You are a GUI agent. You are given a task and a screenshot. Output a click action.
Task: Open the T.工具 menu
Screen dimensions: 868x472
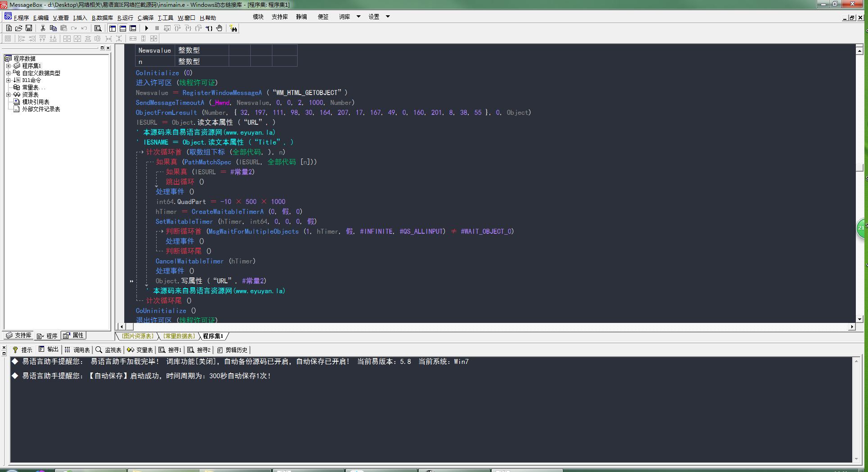click(x=165, y=18)
